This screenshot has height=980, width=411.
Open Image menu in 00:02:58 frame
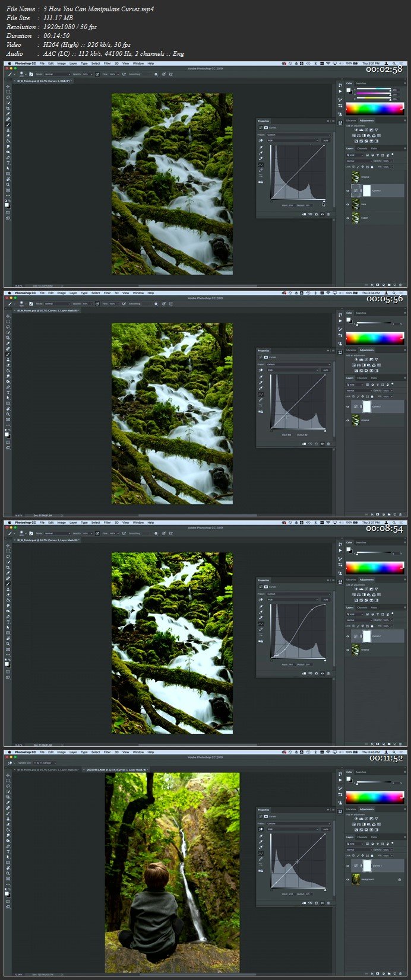pos(61,63)
